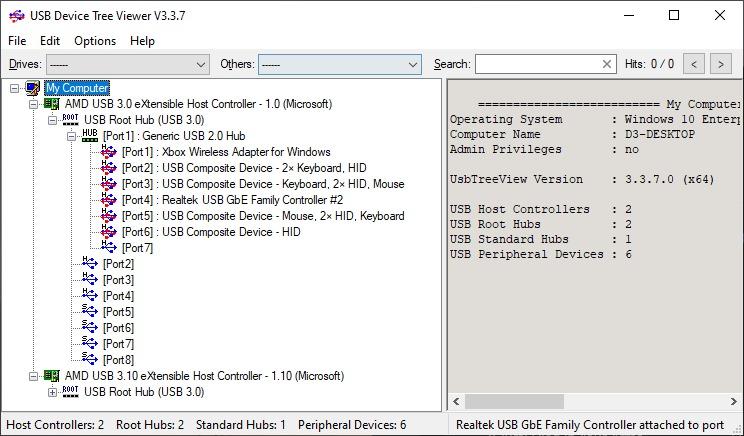The height and width of the screenshot is (436, 744).
Task: Select Generic USB 2.0 Hub label
Action: (x=174, y=136)
